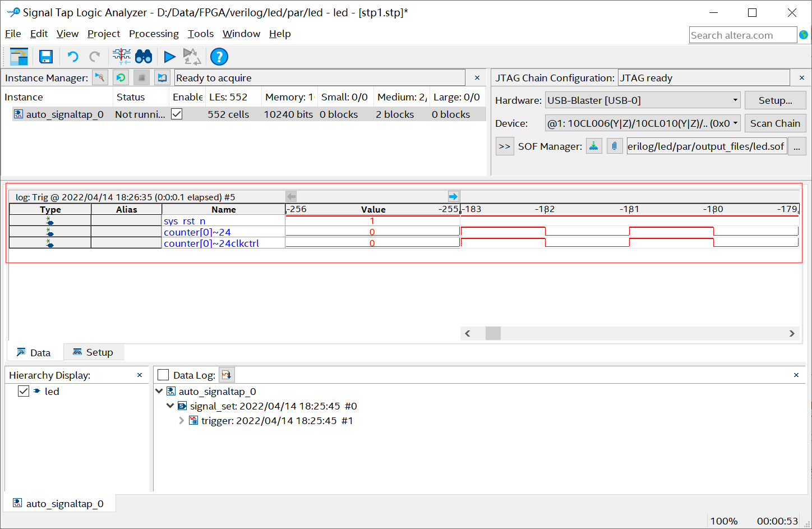This screenshot has width=812, height=529.
Task: Close the Instance Manager panel
Action: point(477,78)
